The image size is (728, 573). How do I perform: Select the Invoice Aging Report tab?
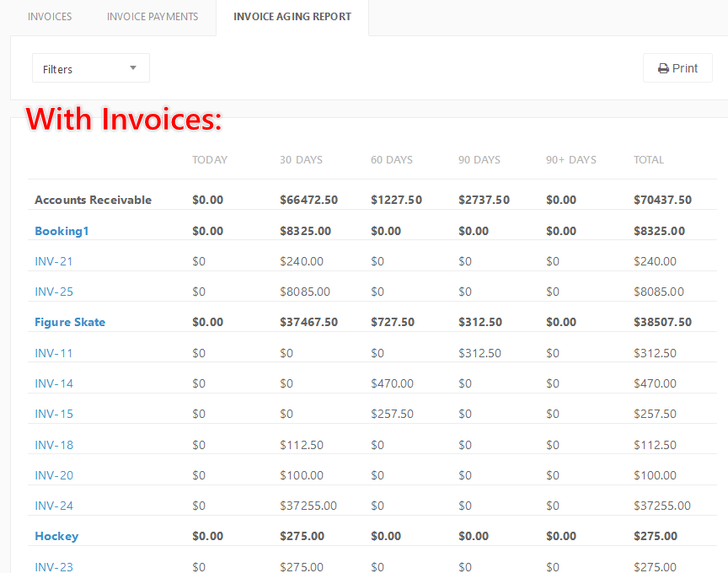292,17
